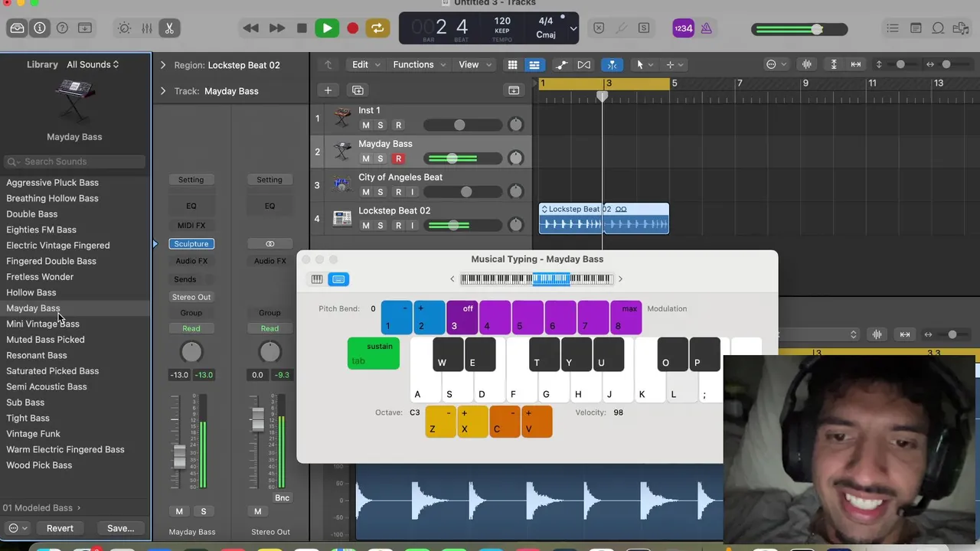This screenshot has height=551, width=980.
Task: Enable the Solo transport button
Action: 644,28
